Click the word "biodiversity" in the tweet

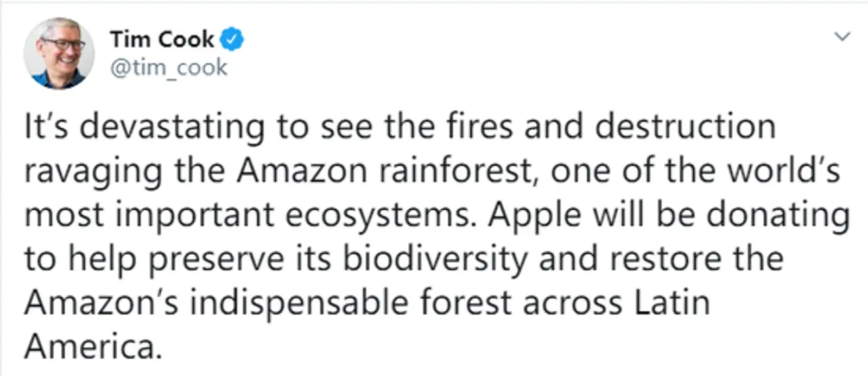(434, 260)
